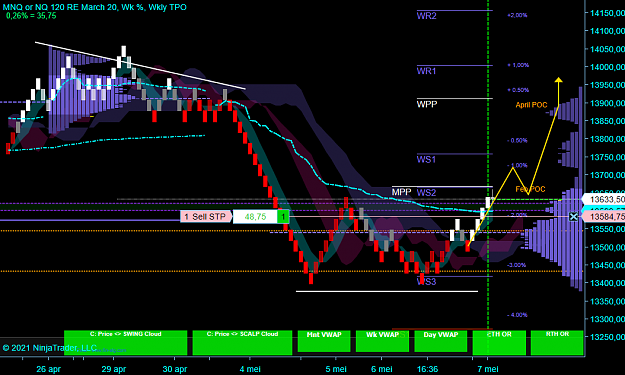Click the 13584,75 order price marker
This screenshot has width=625, height=375.
[x=604, y=217]
